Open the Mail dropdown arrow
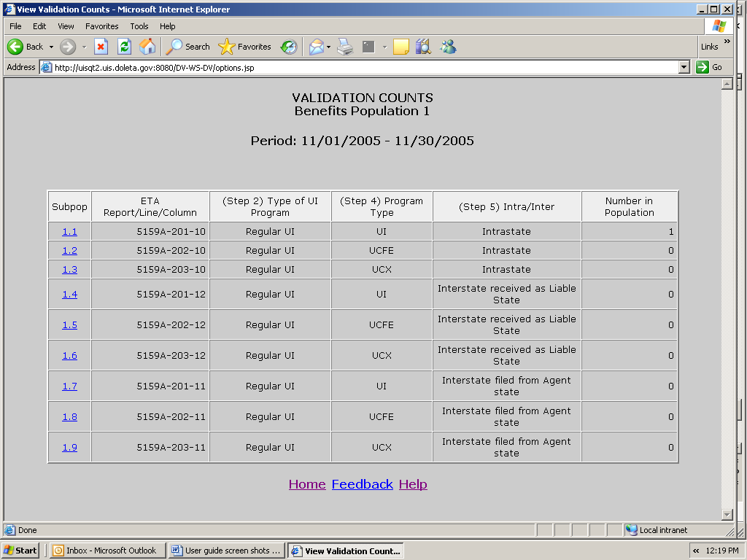This screenshot has height=560, width=747. point(328,47)
